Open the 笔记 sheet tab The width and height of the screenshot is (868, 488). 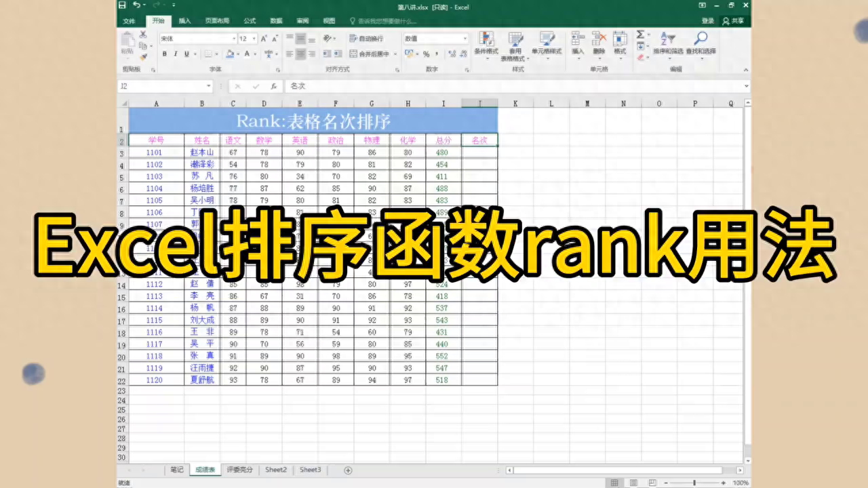[176, 470]
